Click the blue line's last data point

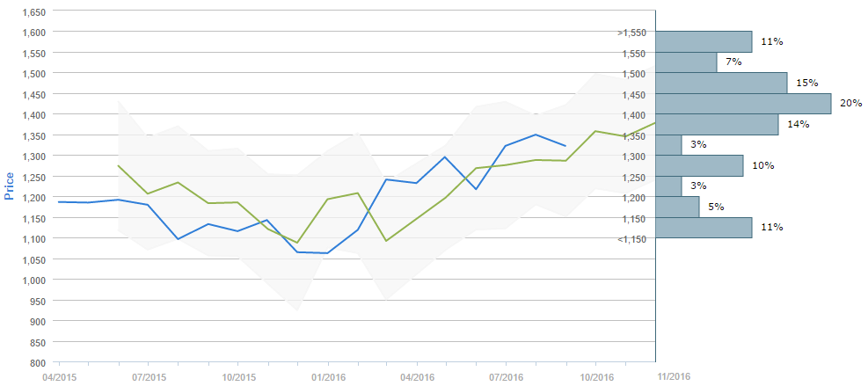[x=565, y=146]
